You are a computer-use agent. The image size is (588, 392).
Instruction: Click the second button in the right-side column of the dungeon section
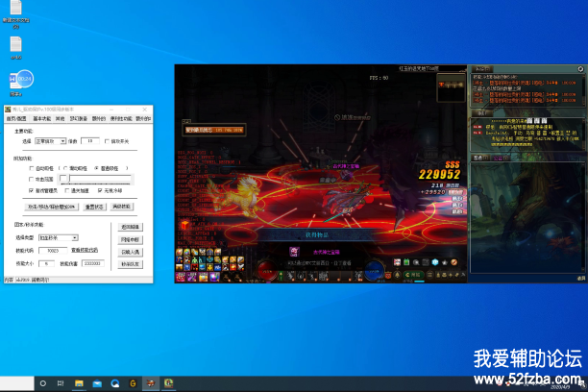point(130,239)
